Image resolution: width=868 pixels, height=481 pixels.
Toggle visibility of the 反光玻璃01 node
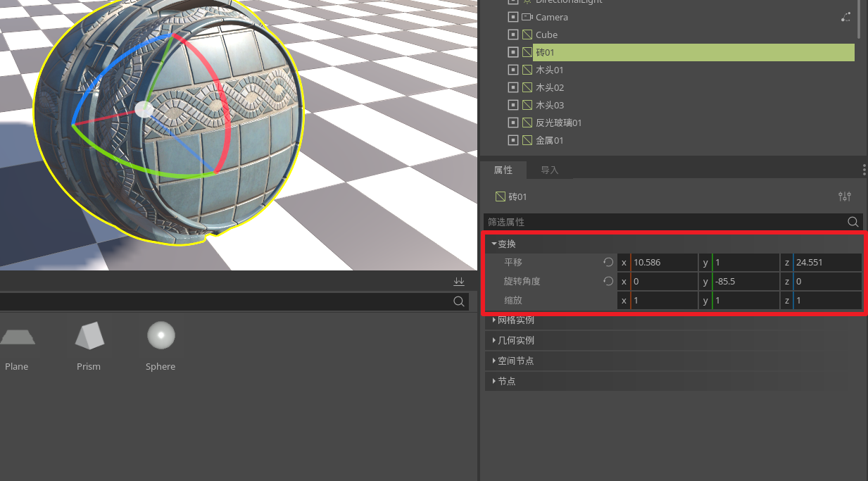tap(512, 123)
